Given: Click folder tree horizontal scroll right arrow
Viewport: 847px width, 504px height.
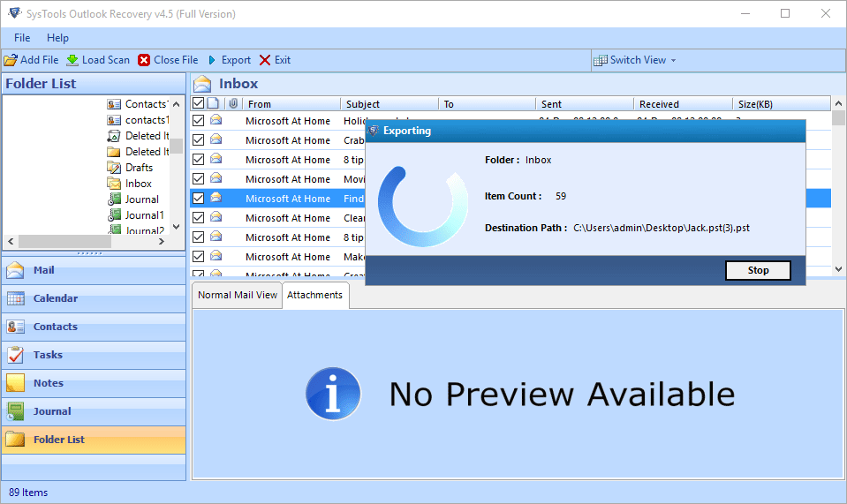Looking at the screenshot, I should [161, 241].
